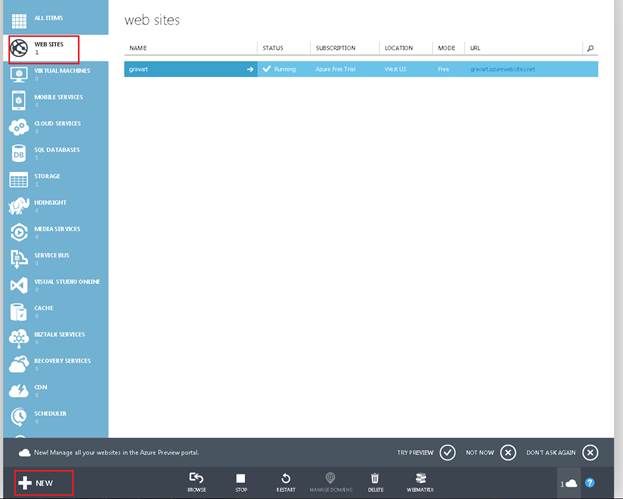Delete the selected web site
The image size is (623, 499).
[x=375, y=482]
